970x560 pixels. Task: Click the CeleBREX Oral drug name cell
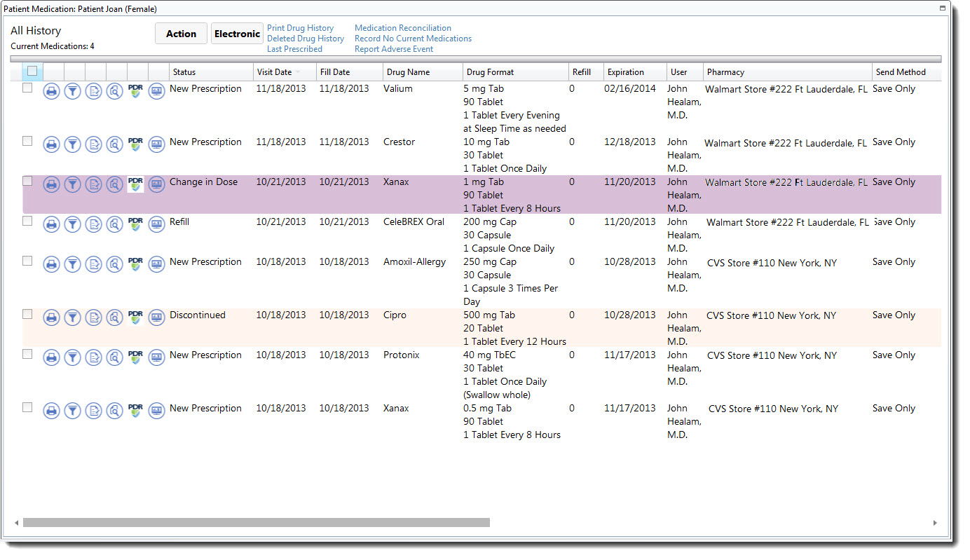click(x=414, y=222)
